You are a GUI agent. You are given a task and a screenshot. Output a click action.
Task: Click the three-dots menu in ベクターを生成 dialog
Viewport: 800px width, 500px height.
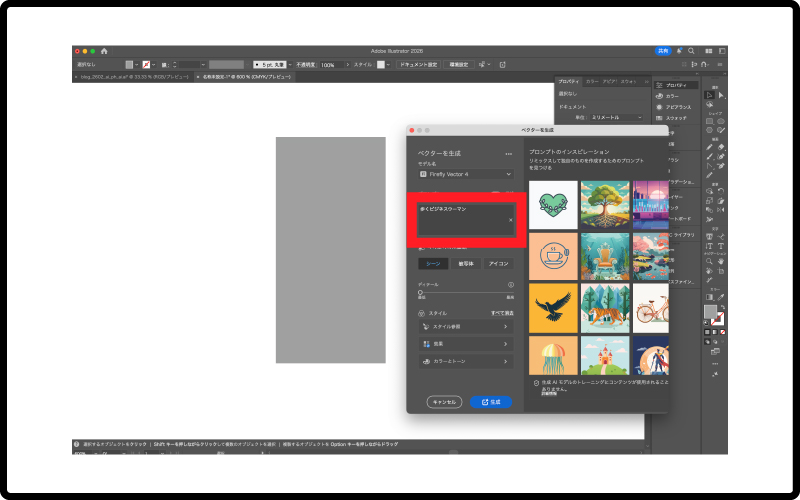[508, 154]
